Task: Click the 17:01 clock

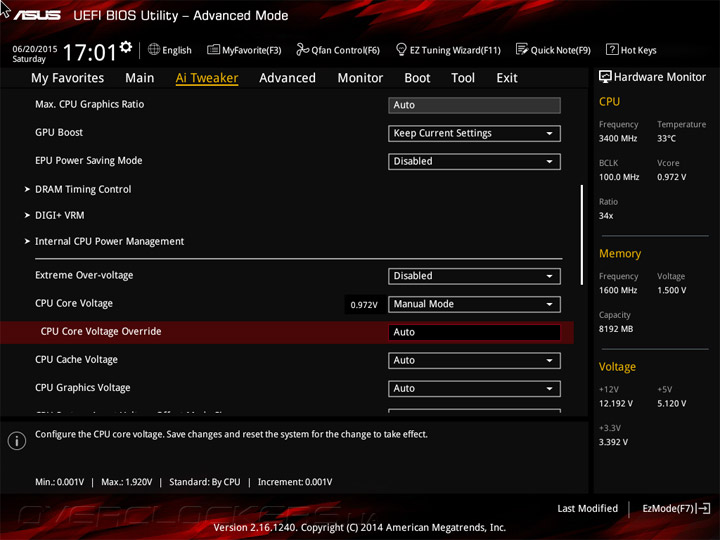Action: pos(90,52)
